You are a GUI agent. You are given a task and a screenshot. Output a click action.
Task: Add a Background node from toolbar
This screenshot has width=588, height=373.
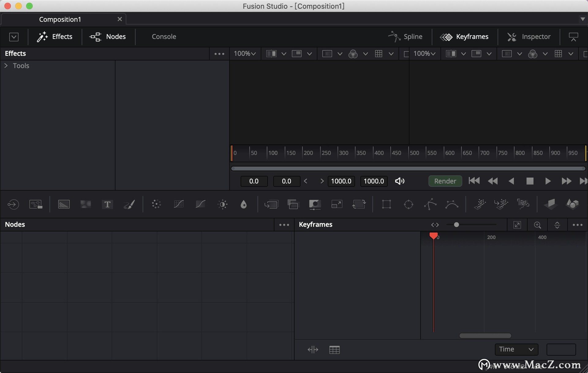coord(64,204)
